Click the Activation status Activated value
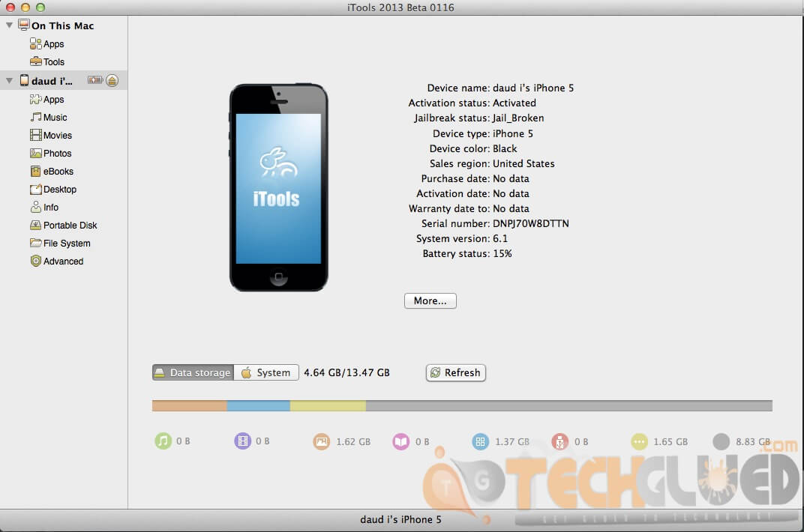The height and width of the screenshot is (532, 804). click(x=514, y=103)
